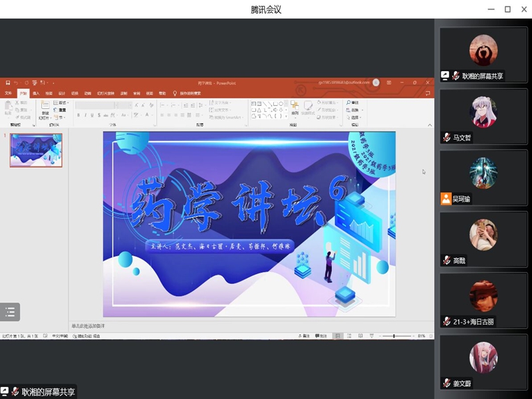
Task: Click the orange host icon beside 吴珂瑜
Action: click(446, 199)
